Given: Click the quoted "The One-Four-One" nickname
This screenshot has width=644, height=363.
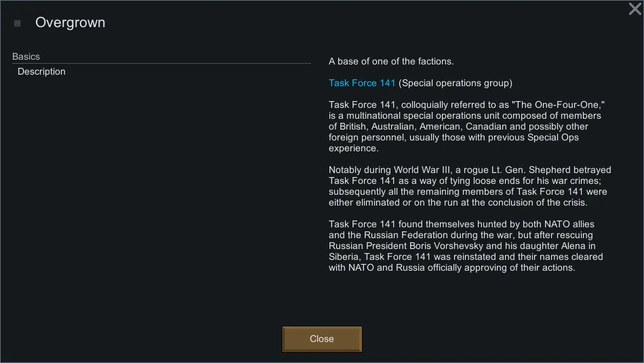Looking at the screenshot, I should (559, 105).
